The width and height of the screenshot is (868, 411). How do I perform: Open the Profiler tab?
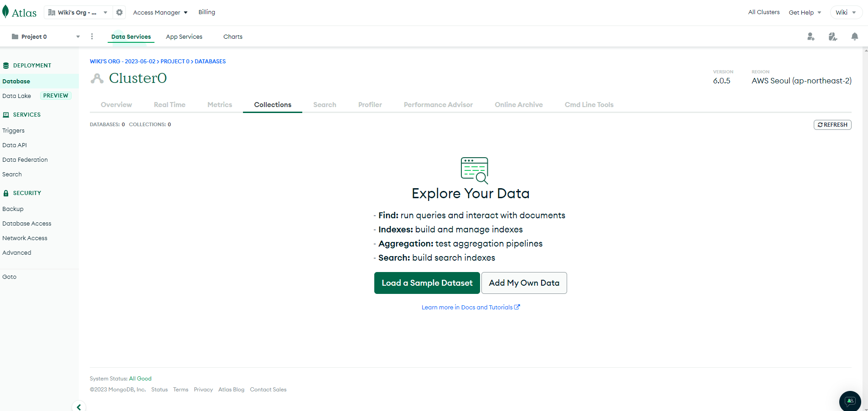[370, 105]
